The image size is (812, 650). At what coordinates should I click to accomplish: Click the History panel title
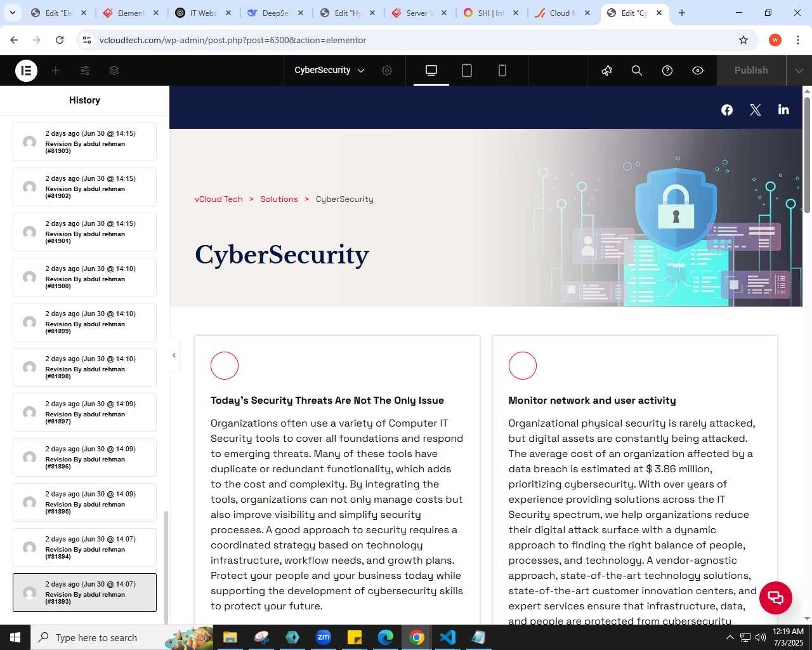[x=84, y=100]
